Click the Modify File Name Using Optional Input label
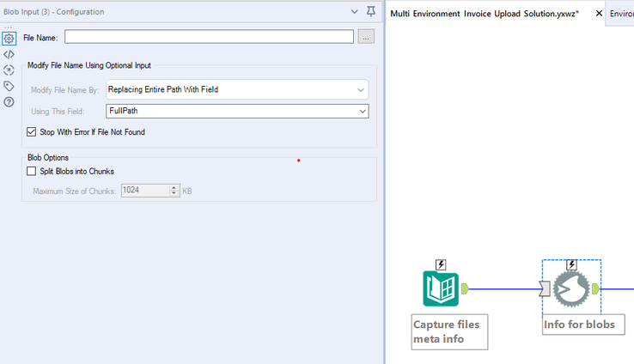This screenshot has width=634, height=364. (x=89, y=65)
